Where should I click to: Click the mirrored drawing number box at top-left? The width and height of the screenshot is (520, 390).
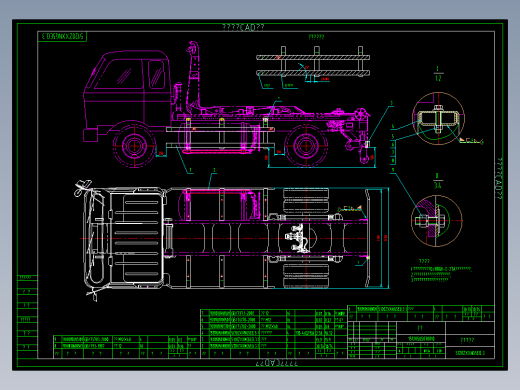point(62,36)
